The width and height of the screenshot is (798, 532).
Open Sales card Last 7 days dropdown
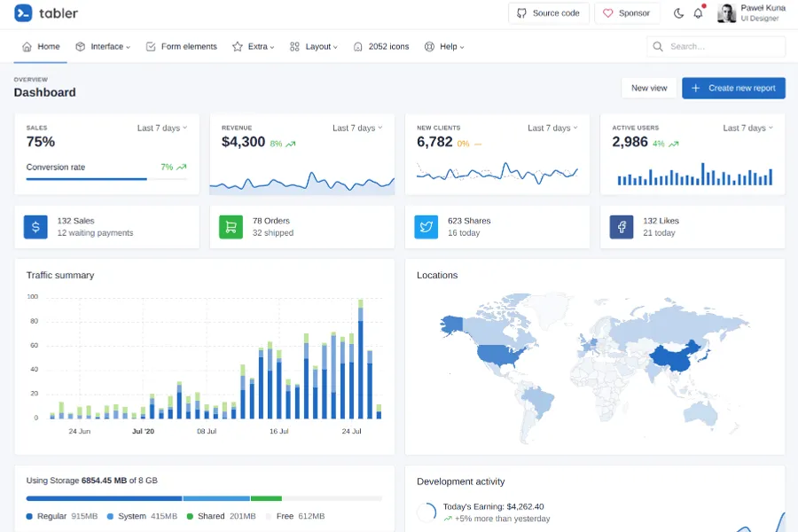(162, 128)
